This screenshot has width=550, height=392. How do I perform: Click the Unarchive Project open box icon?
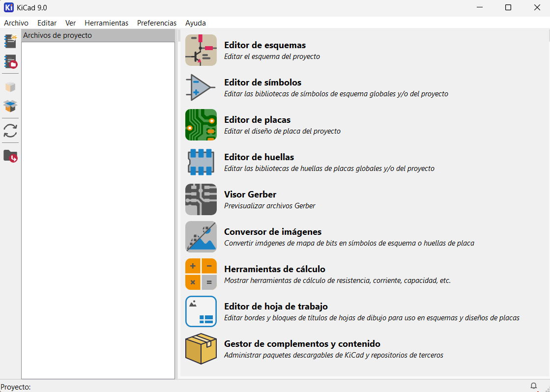(x=10, y=106)
